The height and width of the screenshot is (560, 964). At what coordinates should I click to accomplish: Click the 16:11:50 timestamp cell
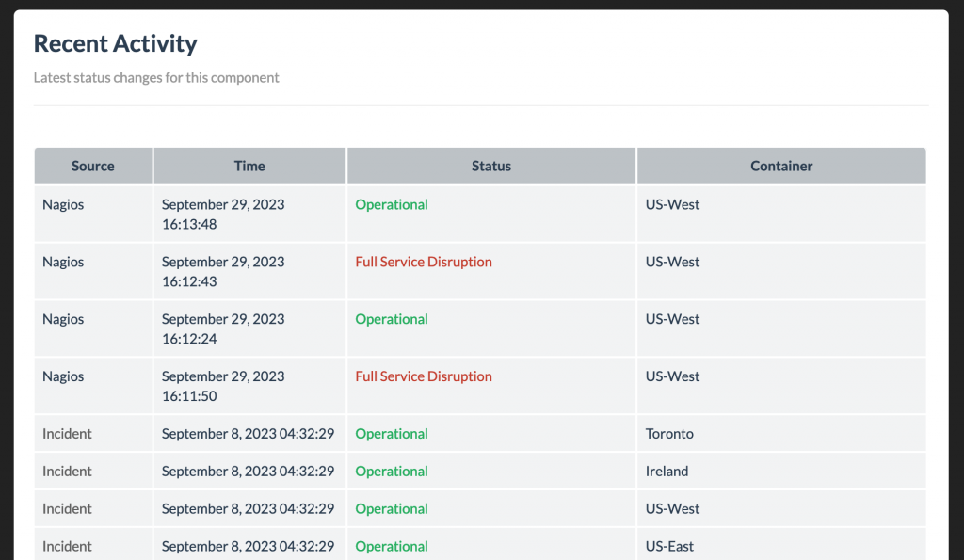(x=223, y=386)
